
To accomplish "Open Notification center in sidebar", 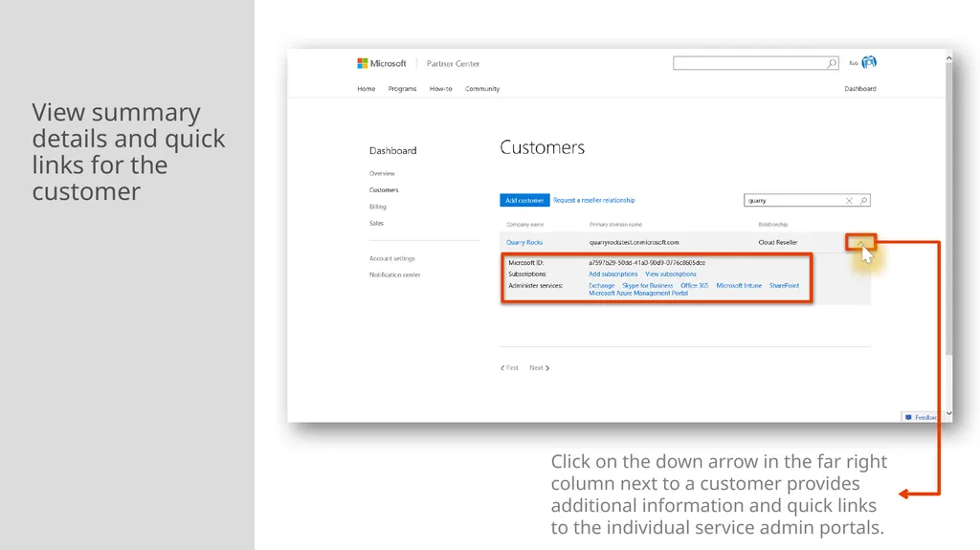I will pos(394,275).
